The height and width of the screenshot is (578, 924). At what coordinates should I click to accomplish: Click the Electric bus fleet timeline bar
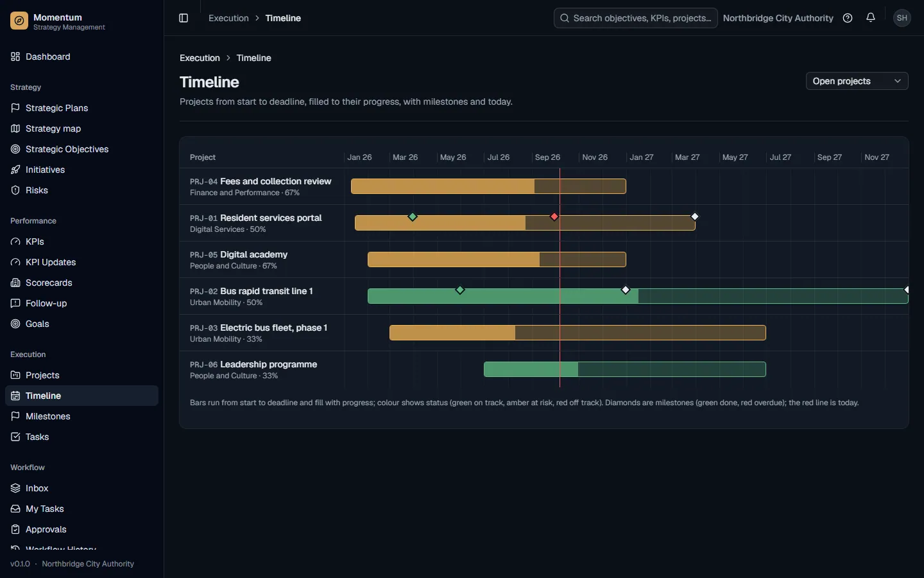[577, 333]
